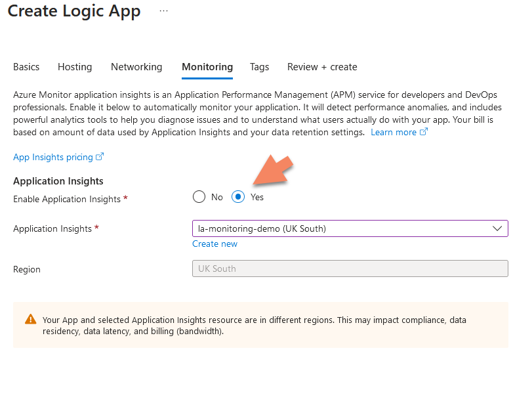Click the external link icon after Learn more
532x407 pixels.
tap(424, 132)
